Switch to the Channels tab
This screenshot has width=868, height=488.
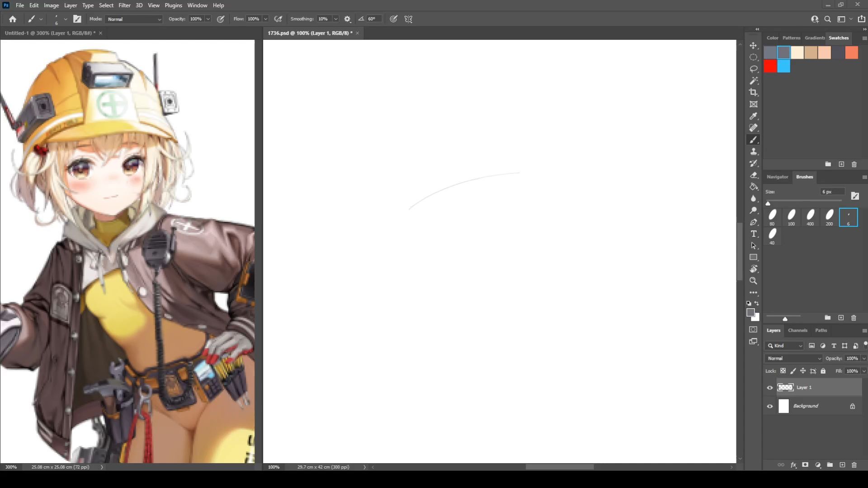click(797, 330)
